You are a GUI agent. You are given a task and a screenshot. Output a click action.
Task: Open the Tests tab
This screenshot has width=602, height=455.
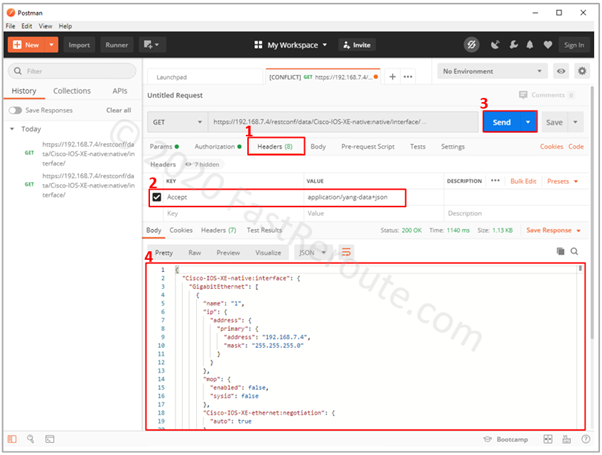[417, 146]
